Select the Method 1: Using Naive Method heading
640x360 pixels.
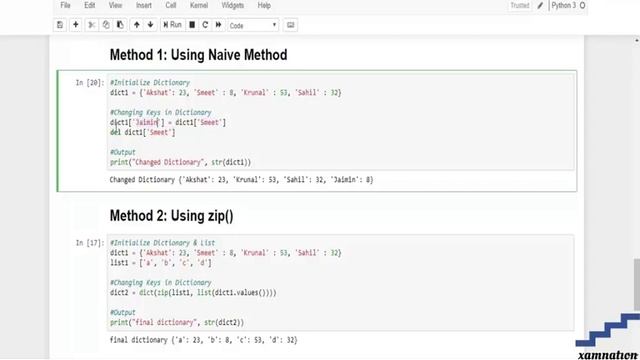coord(198,55)
